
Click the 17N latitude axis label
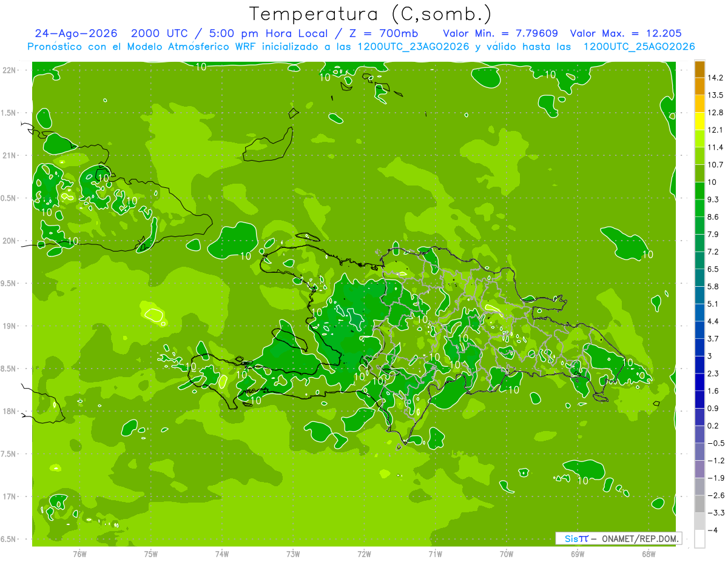coord(9,497)
